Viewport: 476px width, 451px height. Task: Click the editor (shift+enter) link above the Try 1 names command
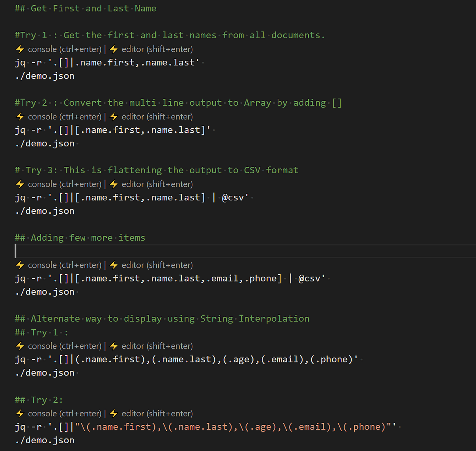pyautogui.click(x=157, y=49)
